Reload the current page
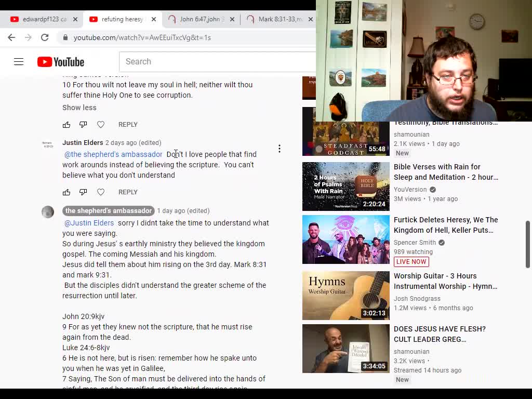 pos(45,37)
